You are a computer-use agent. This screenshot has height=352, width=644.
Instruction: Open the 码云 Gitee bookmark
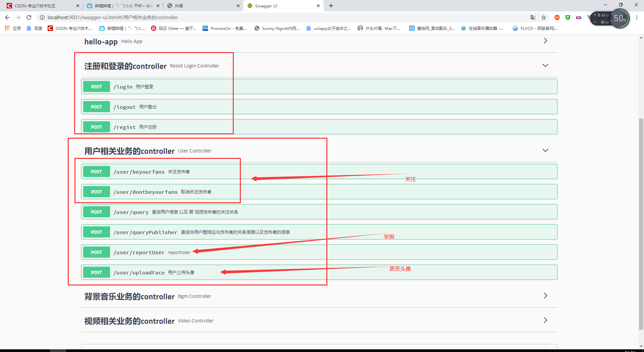tap(174, 28)
